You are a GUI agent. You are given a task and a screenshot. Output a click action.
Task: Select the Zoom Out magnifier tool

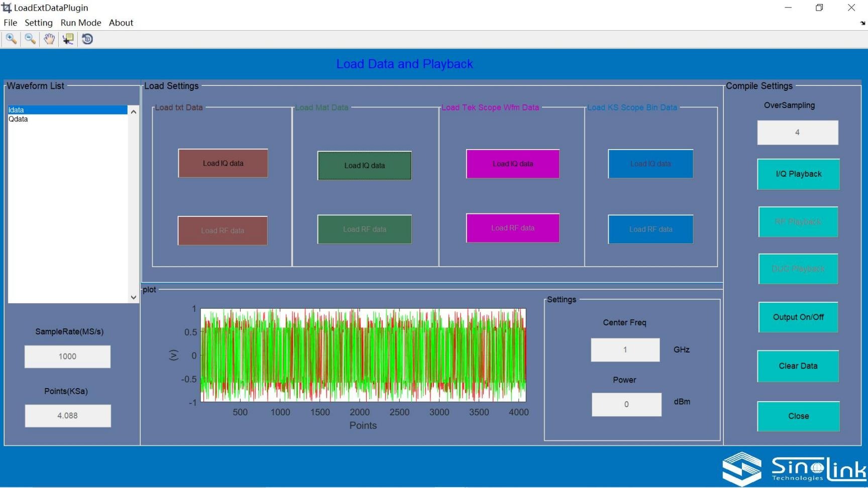[x=30, y=39]
